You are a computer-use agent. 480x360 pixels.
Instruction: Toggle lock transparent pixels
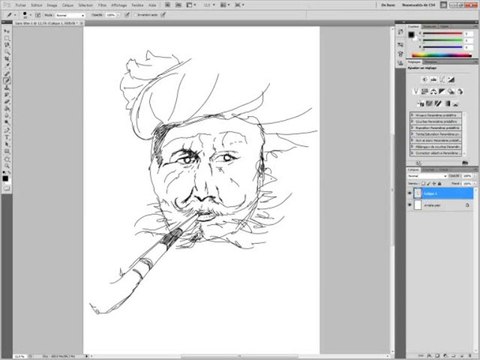tap(423, 184)
